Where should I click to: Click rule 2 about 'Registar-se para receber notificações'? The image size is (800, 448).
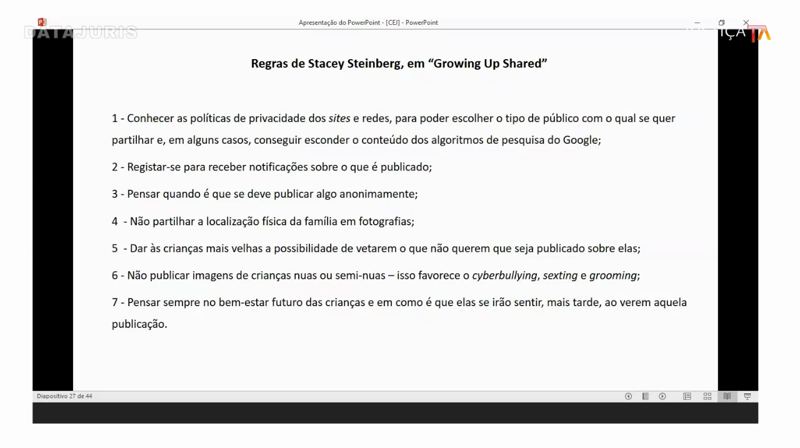pyautogui.click(x=272, y=167)
